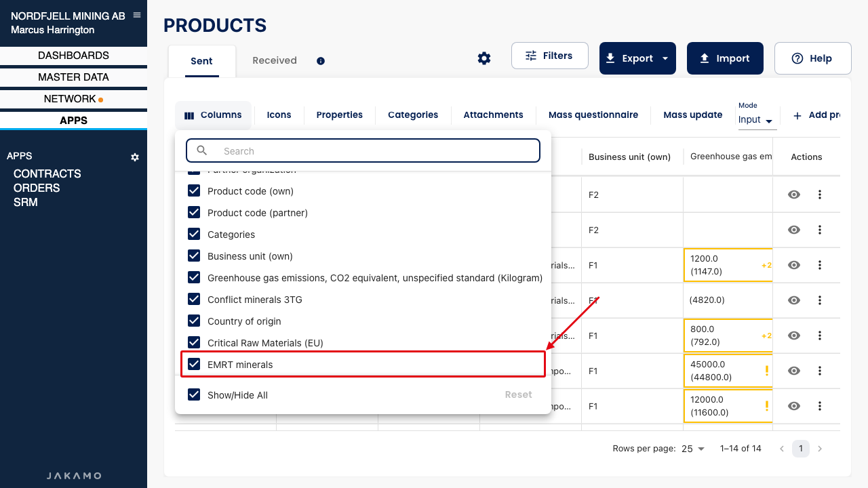This screenshot has height=488, width=868.
Task: Open more actions for the second F2 row
Action: click(x=820, y=230)
